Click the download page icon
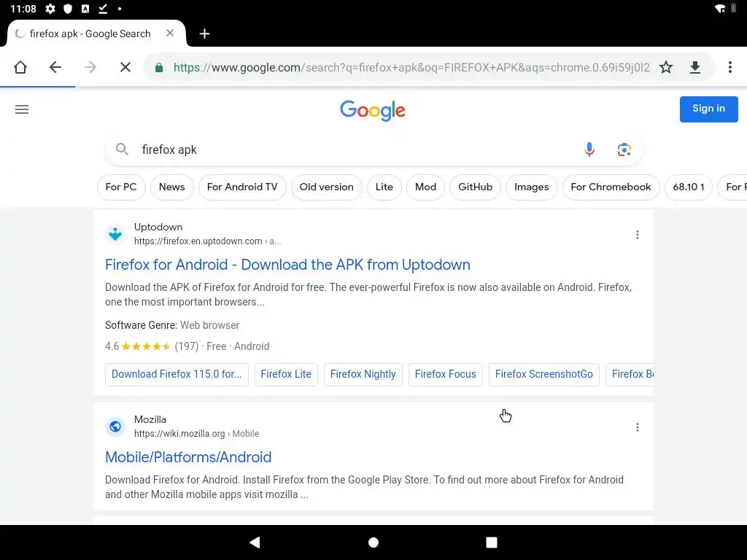Image resolution: width=747 pixels, height=560 pixels. point(694,67)
